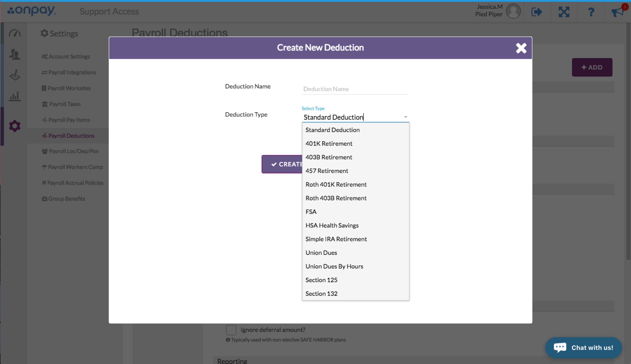Click the Create button

pyautogui.click(x=282, y=164)
